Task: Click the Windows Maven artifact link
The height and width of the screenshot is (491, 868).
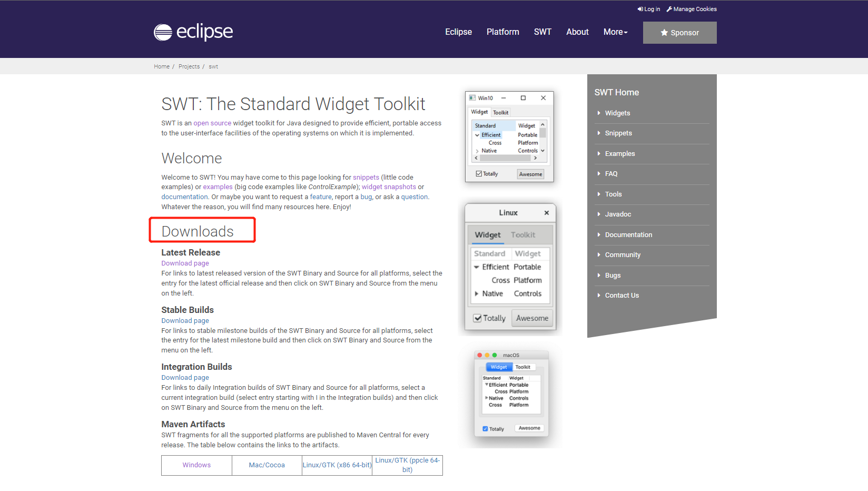Action: (x=196, y=465)
